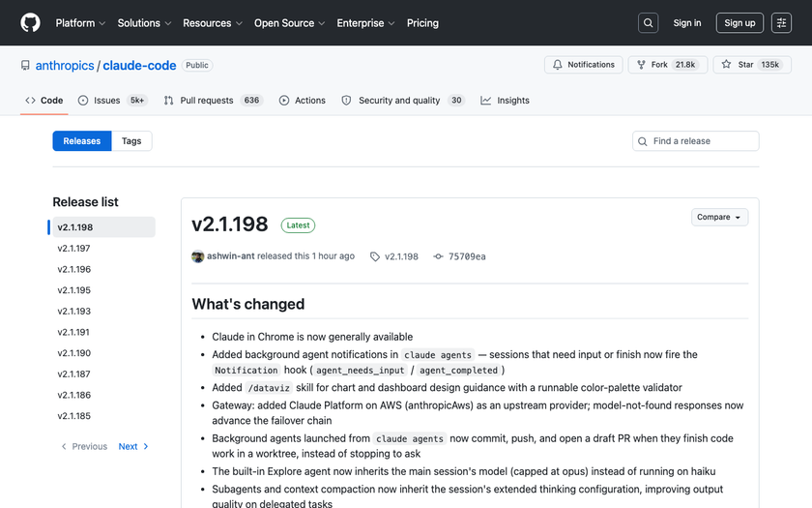Open Security and quality tab
Screen dimensions: 812x508
pos(403,101)
